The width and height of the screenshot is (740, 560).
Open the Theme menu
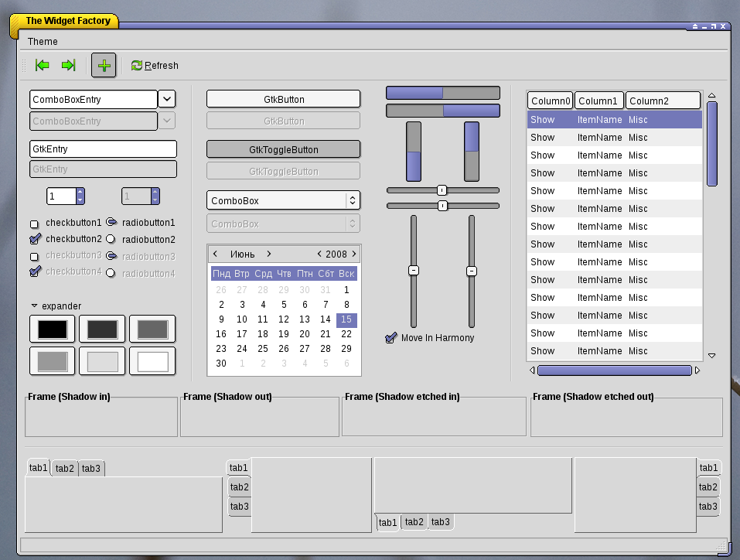[x=43, y=42]
